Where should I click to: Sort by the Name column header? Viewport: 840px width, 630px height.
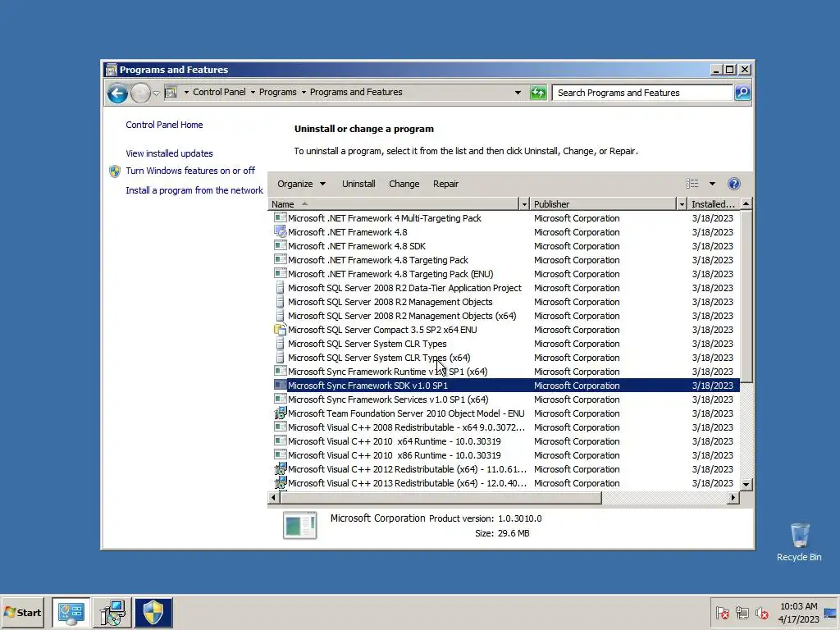click(393, 204)
